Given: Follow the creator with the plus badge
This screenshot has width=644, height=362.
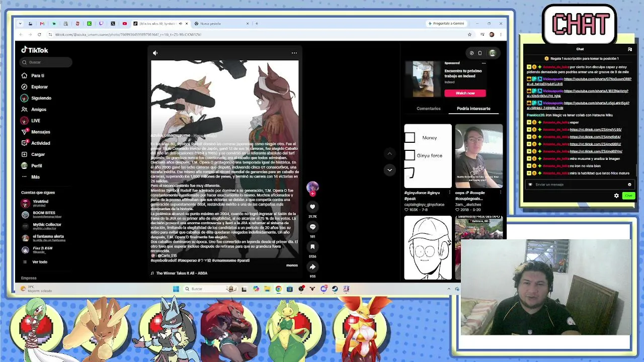Looking at the screenshot, I should [x=312, y=193].
